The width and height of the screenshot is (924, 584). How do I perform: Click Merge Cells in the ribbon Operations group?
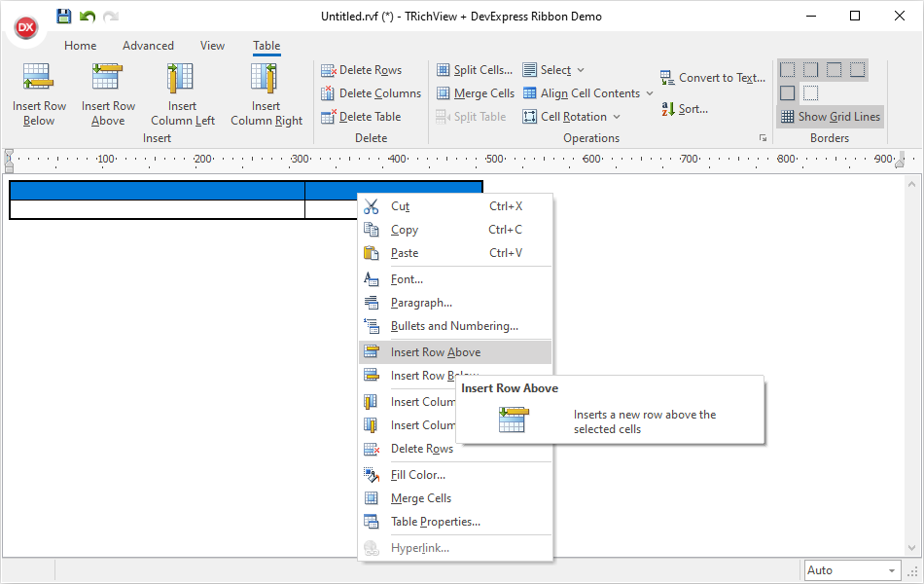click(x=476, y=93)
